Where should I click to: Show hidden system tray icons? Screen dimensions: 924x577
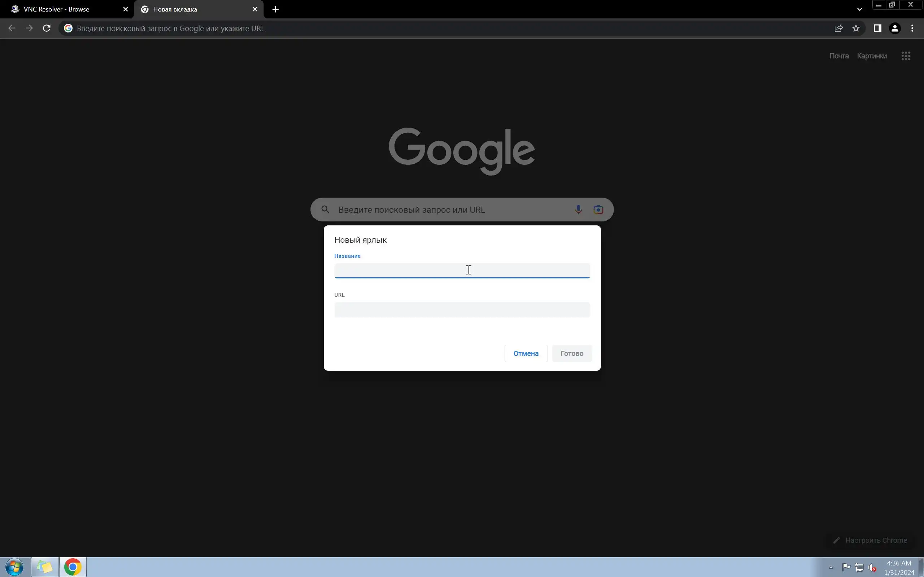pyautogui.click(x=831, y=567)
